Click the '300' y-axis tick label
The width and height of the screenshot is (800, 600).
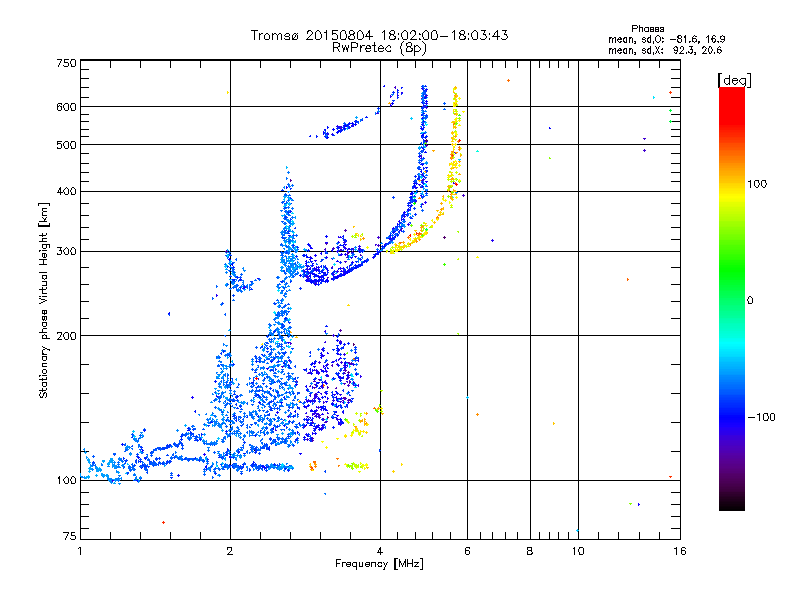(x=67, y=252)
